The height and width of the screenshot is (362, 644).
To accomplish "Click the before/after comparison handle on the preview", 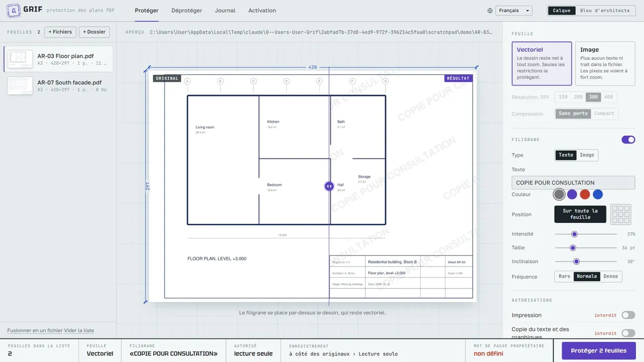I will [x=329, y=186].
